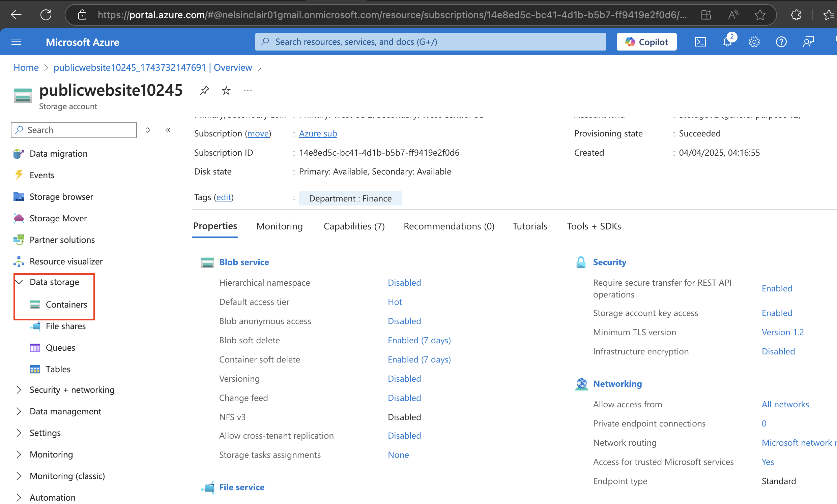The width and height of the screenshot is (837, 504).
Task: Open the Networking section heading link
Action: [617, 383]
